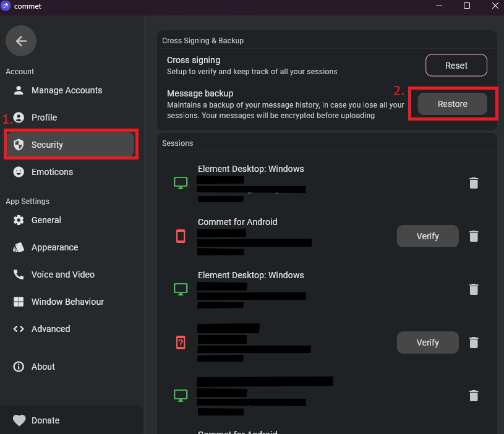The image size is (504, 434).
Task: Delete the second Element Desktop: Windows session
Action: coord(474,289)
